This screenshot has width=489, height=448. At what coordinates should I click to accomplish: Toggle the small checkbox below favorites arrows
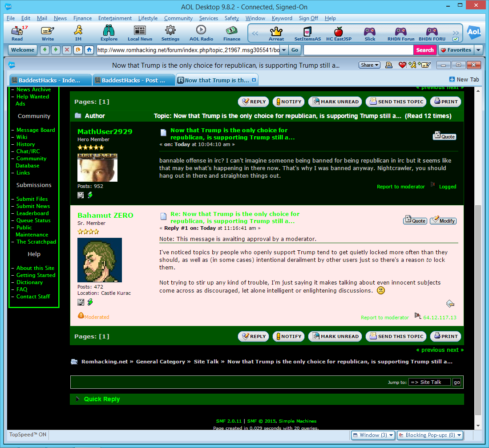click(456, 39)
